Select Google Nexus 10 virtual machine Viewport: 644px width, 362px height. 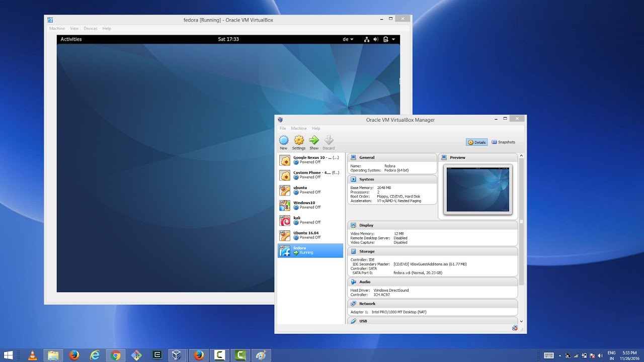point(310,160)
